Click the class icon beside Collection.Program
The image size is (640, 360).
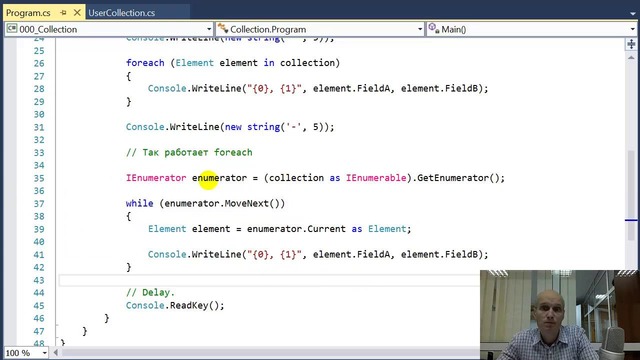click(x=223, y=29)
